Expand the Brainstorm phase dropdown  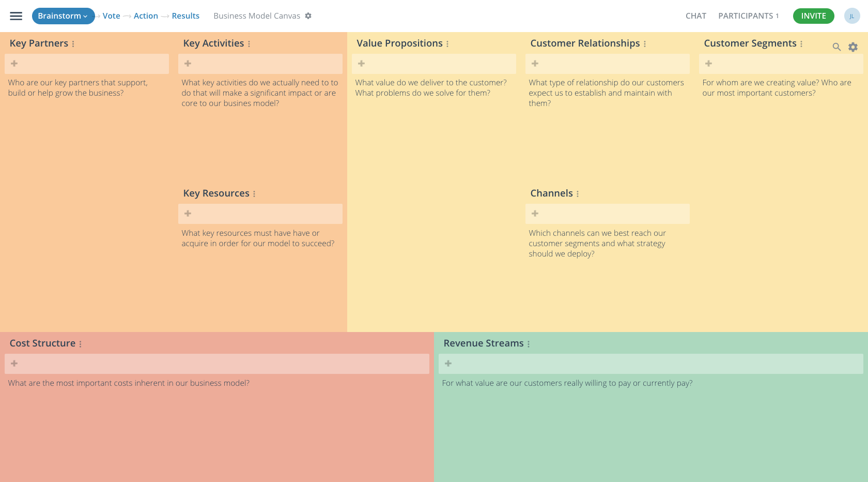pyautogui.click(x=63, y=16)
